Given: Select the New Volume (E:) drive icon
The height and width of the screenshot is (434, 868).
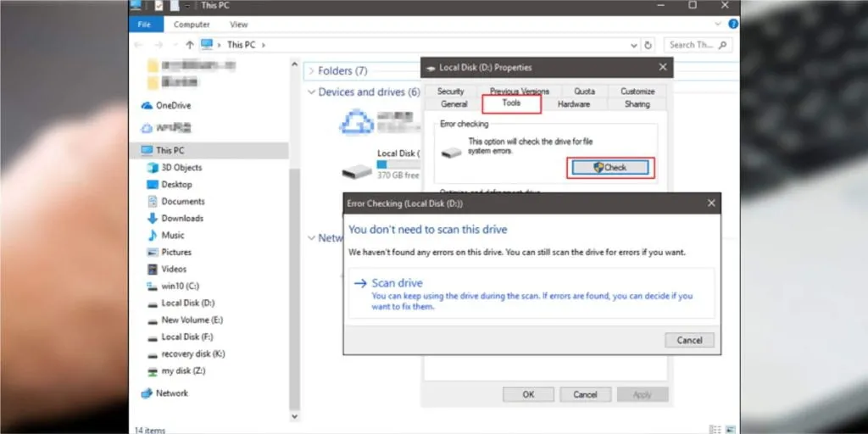Looking at the screenshot, I should click(x=153, y=320).
